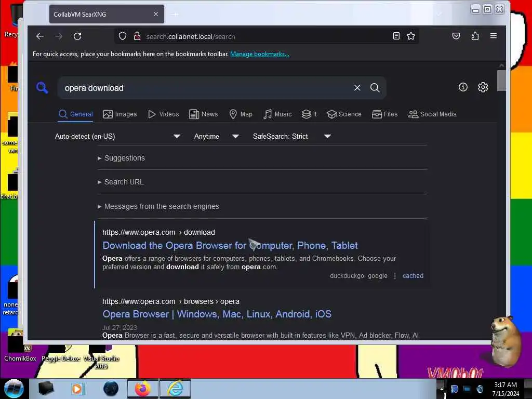The height and width of the screenshot is (399, 532).
Task: Select the General search tab
Action: [x=75, y=114]
